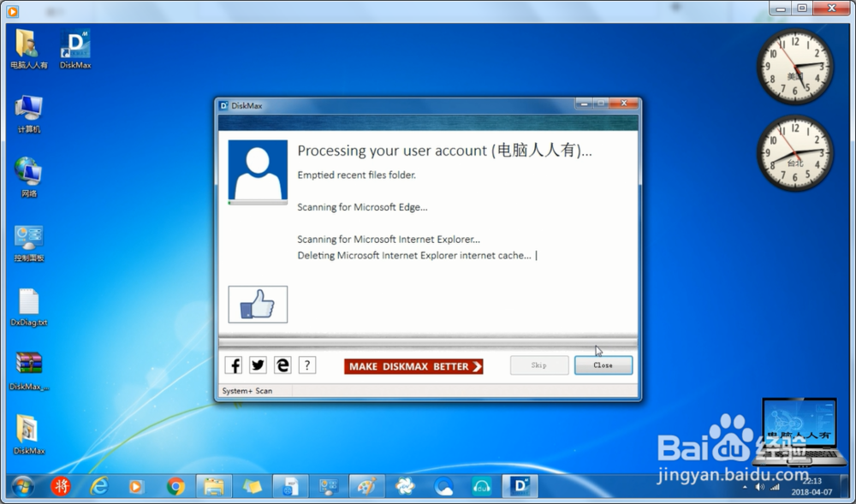Select the 电脑人人有 user folder desktop icon
Viewport: 856px width, 504px height.
point(29,50)
